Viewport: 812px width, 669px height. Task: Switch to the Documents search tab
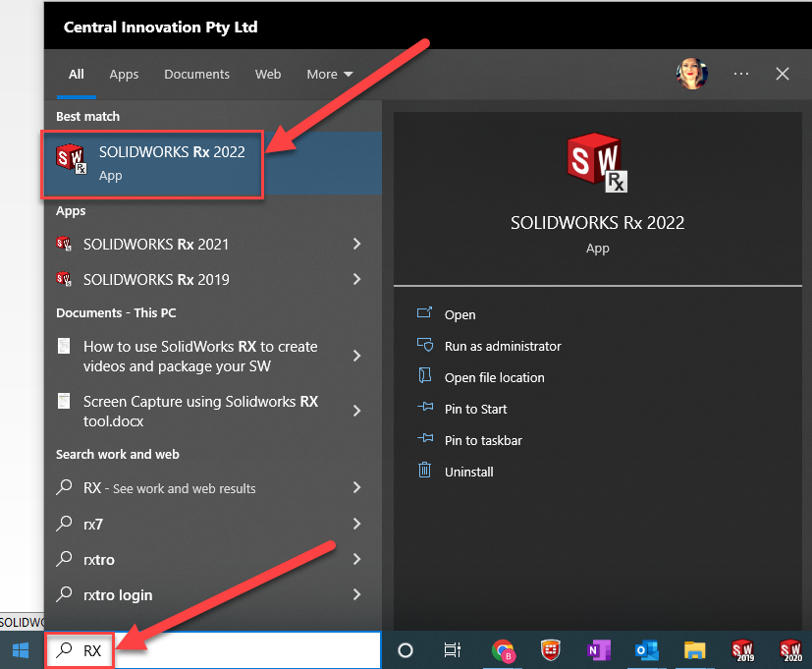tap(196, 74)
